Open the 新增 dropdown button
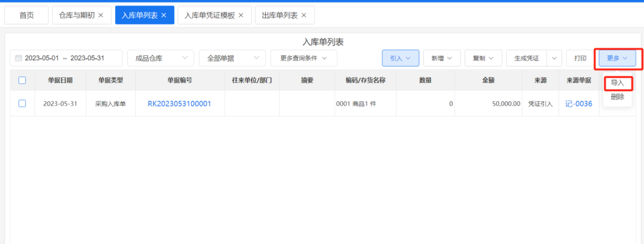Image resolution: width=644 pixels, height=244 pixels. tap(442, 58)
